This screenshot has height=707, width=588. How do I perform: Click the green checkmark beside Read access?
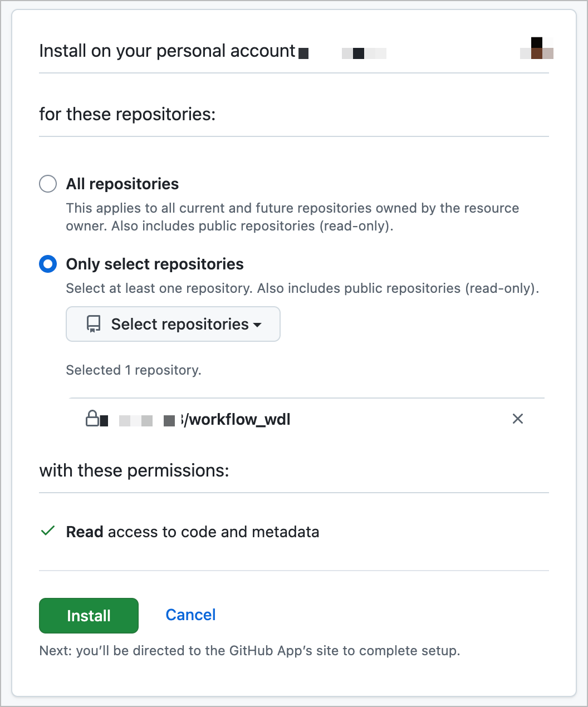tap(47, 531)
